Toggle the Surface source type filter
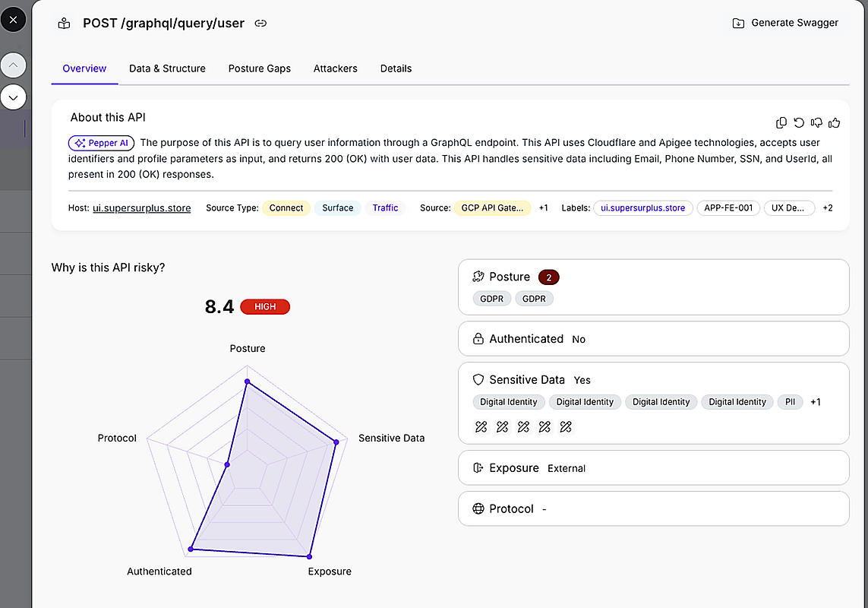Viewport: 868px width, 608px height. 337,207
